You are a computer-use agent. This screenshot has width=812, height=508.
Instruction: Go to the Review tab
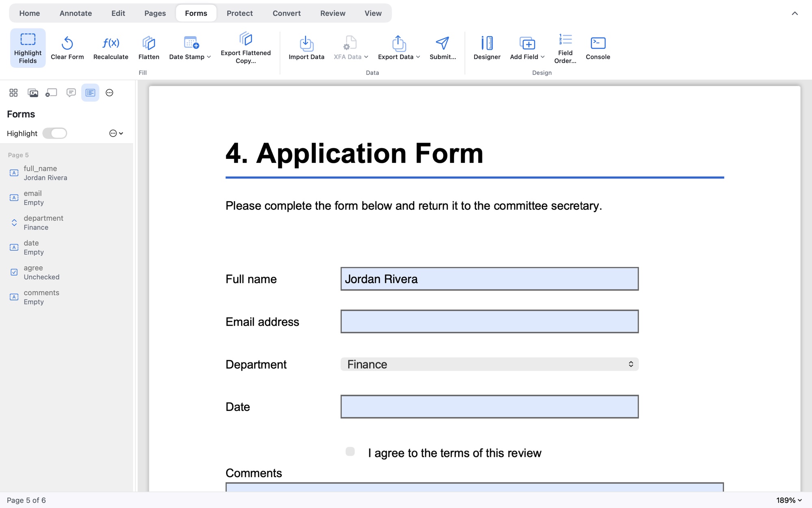click(x=333, y=13)
